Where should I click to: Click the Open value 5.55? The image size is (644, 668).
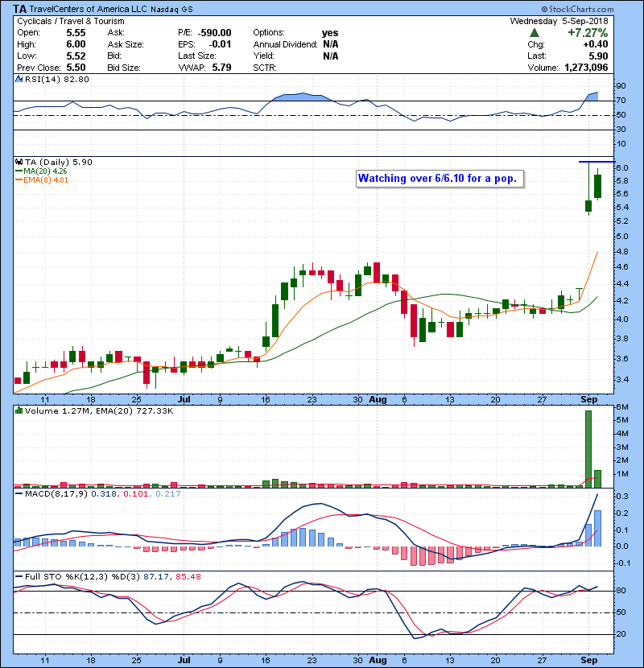[x=76, y=33]
